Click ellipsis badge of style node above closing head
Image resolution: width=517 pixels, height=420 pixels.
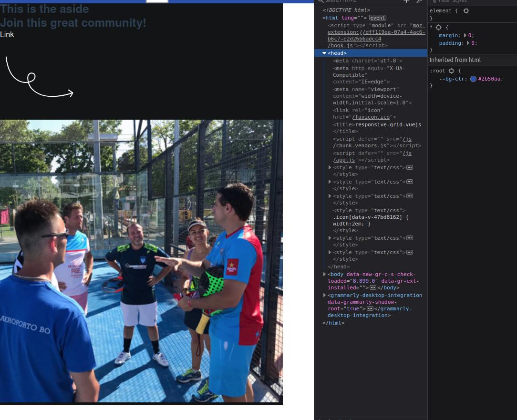[x=410, y=253]
